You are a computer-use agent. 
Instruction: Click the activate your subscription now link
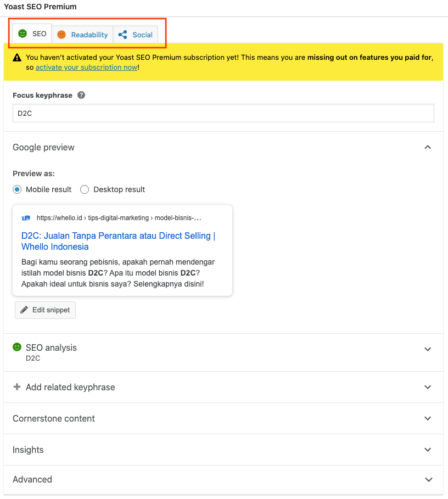[86, 68]
